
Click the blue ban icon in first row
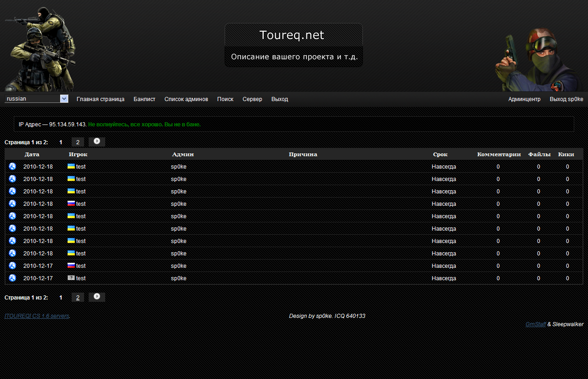(12, 166)
